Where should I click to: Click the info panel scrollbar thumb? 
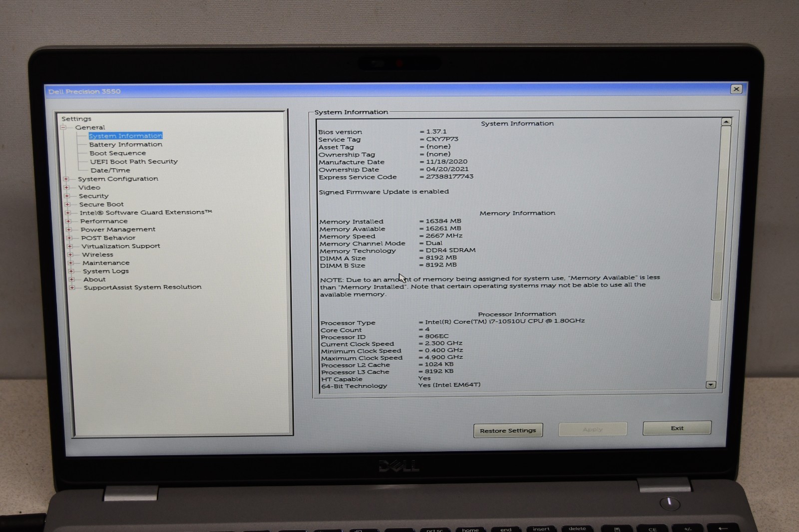[722, 213]
